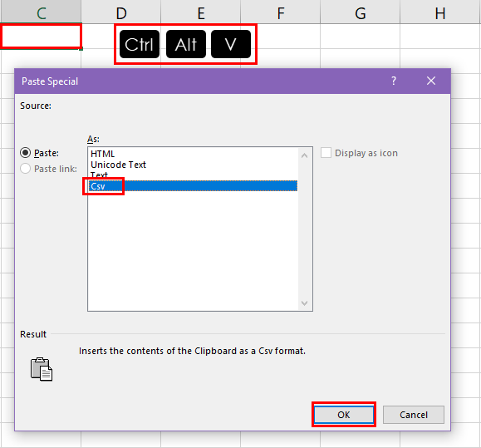Screen dimensions: 481x448
Task: Open dialog help question mark
Action: point(394,81)
